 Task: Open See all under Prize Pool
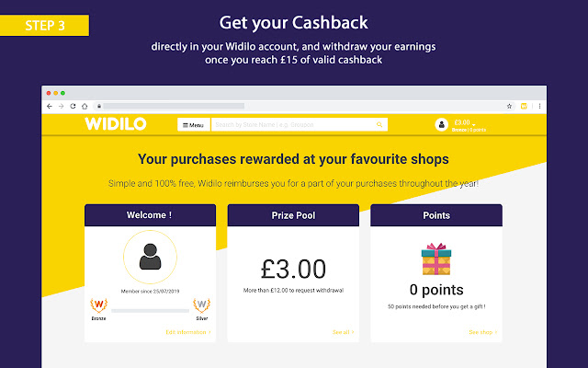click(343, 331)
